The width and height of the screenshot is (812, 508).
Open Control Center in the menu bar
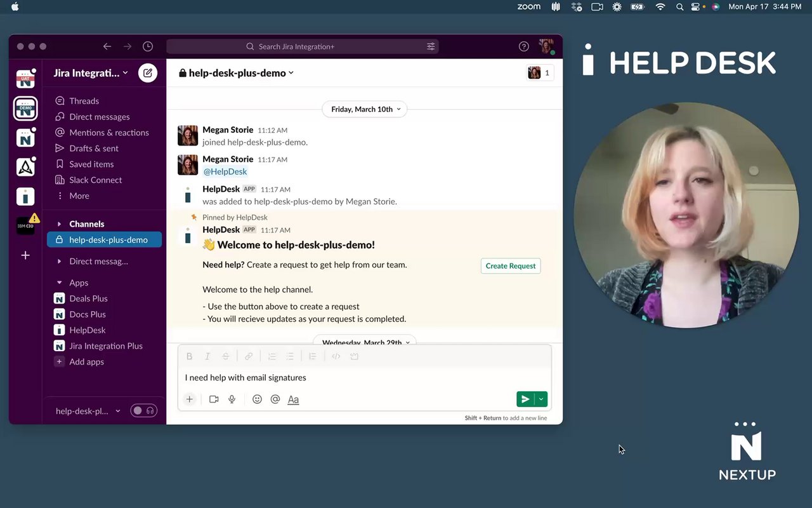[x=697, y=7]
